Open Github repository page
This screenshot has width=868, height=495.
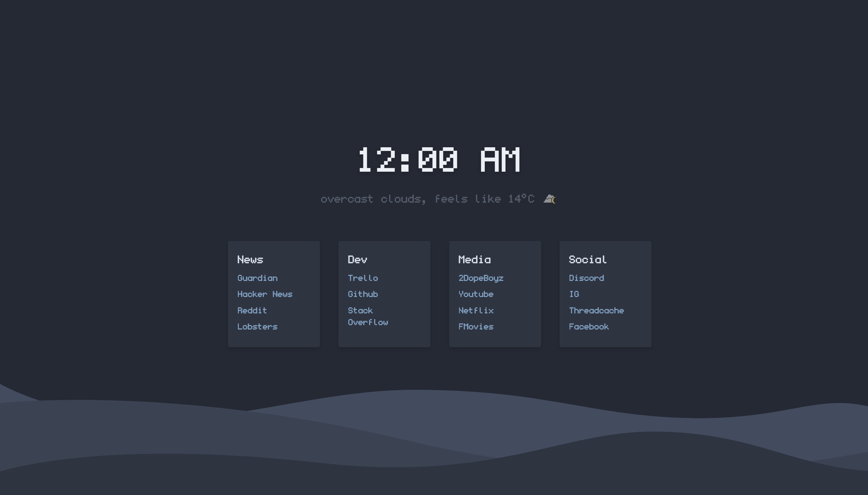363,294
